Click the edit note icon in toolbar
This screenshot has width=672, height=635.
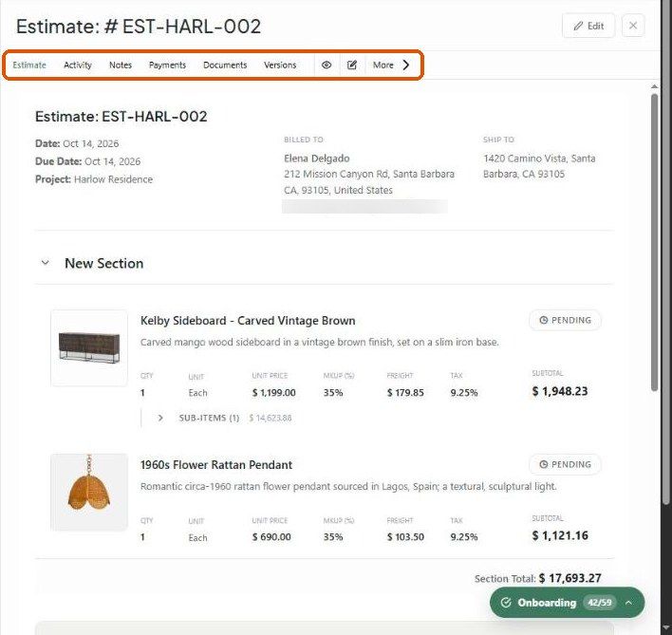(x=352, y=65)
